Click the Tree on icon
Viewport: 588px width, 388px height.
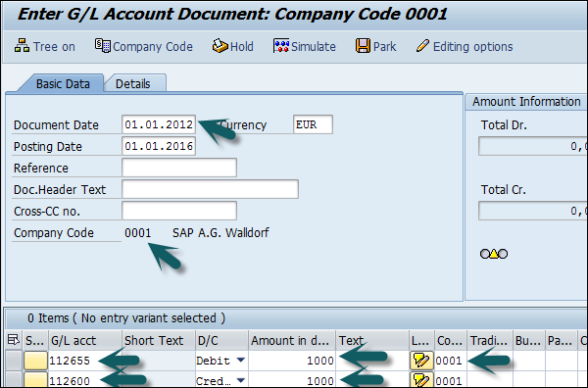click(x=22, y=45)
